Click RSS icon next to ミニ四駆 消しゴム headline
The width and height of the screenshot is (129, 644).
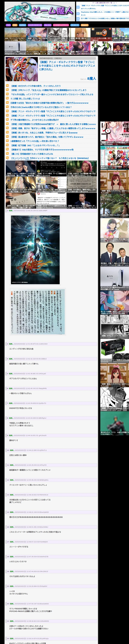[x=7, y=98]
